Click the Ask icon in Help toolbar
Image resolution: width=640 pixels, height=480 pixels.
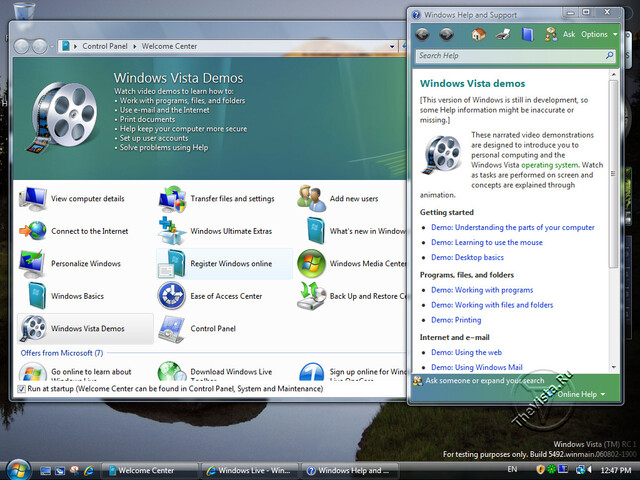[551, 34]
